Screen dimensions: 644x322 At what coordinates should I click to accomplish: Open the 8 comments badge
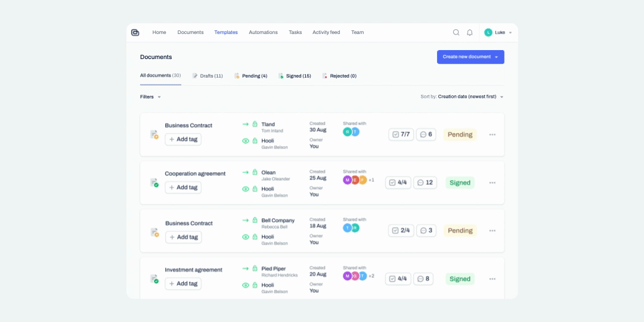click(423, 279)
